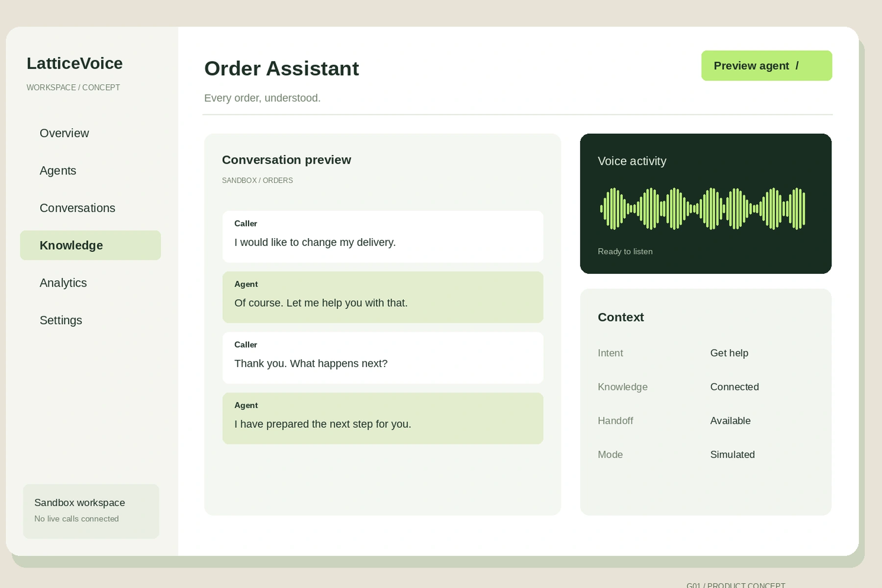Screen dimensions: 882x588
Task: Click the "Context" panel heading
Action: click(x=621, y=317)
